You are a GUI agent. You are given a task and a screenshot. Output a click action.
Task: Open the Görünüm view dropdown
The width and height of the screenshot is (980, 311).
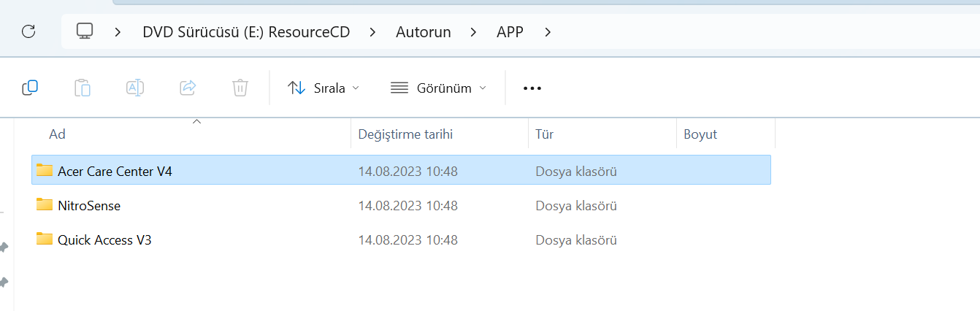pyautogui.click(x=438, y=88)
